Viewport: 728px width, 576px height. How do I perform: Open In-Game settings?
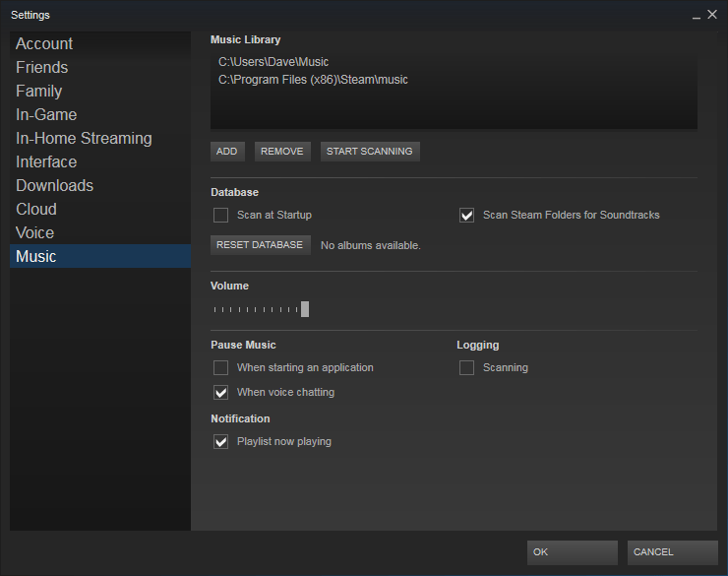click(x=46, y=114)
